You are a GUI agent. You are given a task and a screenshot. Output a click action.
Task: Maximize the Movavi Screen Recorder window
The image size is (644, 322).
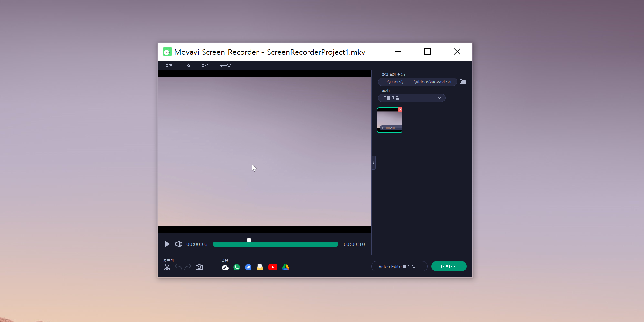click(427, 52)
